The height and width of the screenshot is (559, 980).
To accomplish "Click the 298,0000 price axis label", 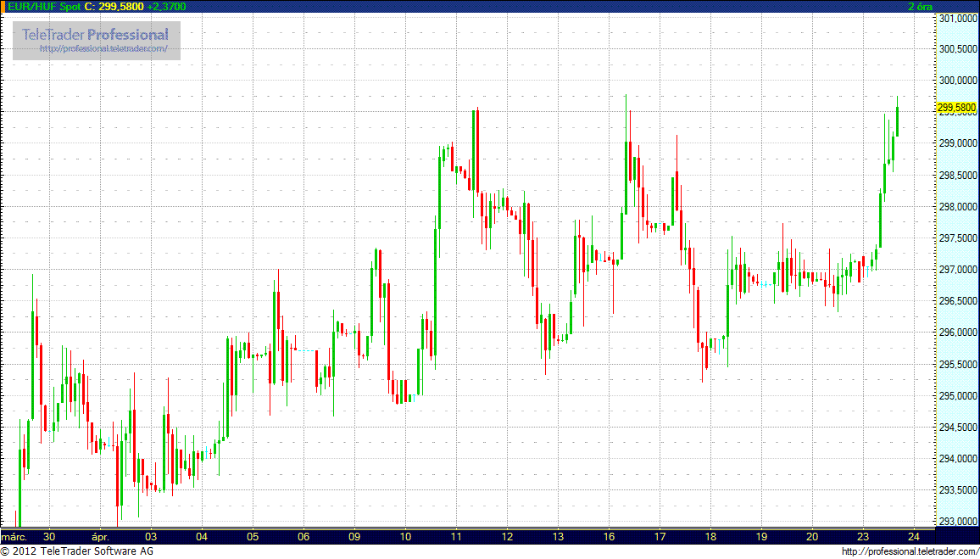I will [959, 207].
